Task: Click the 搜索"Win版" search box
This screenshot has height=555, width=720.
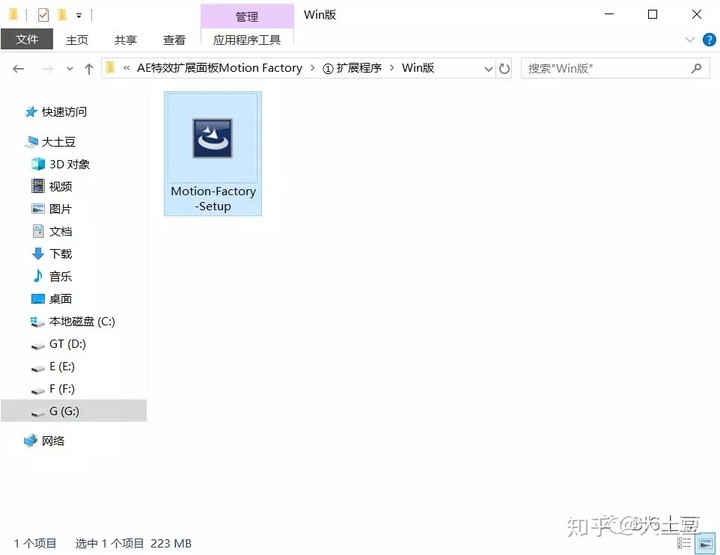Action: click(615, 69)
